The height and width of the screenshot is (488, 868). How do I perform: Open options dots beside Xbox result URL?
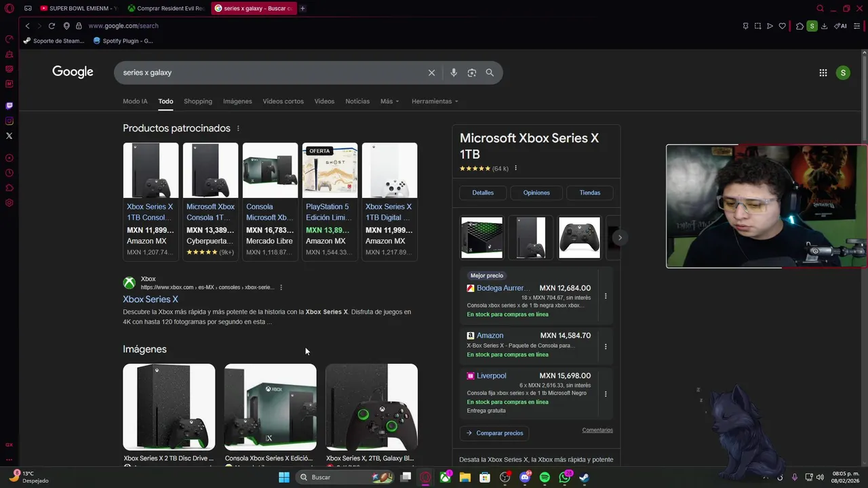(281, 287)
